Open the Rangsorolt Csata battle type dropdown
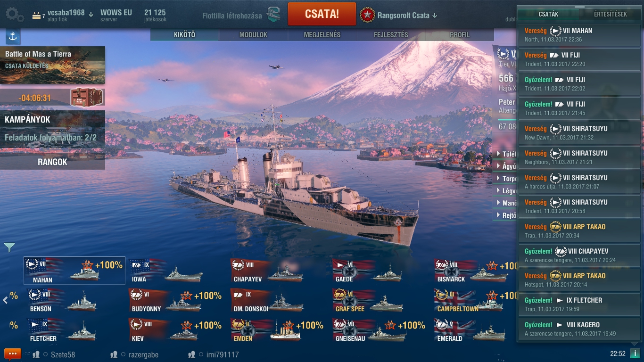Image resolution: width=644 pixels, height=362 pixels. pos(399,15)
